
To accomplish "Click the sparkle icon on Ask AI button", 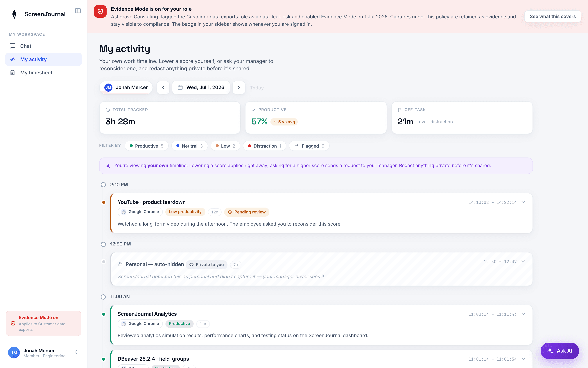I will pos(551,351).
